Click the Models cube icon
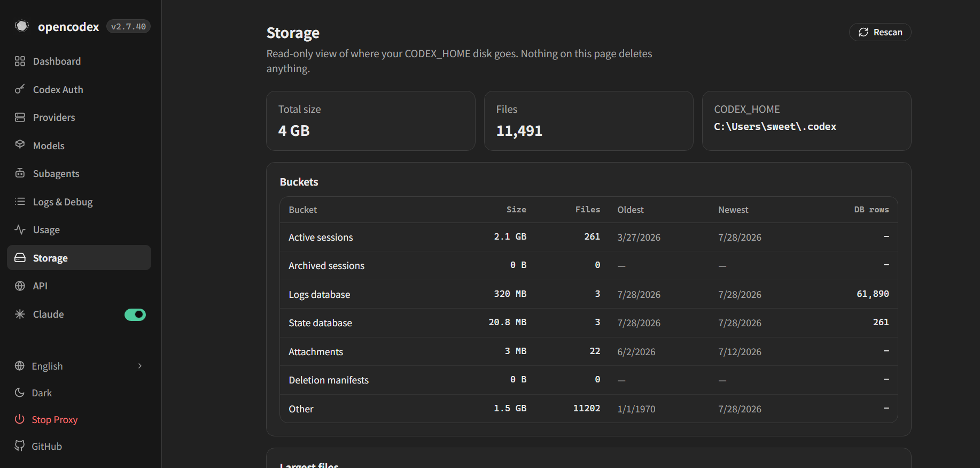980x468 pixels. tap(20, 145)
